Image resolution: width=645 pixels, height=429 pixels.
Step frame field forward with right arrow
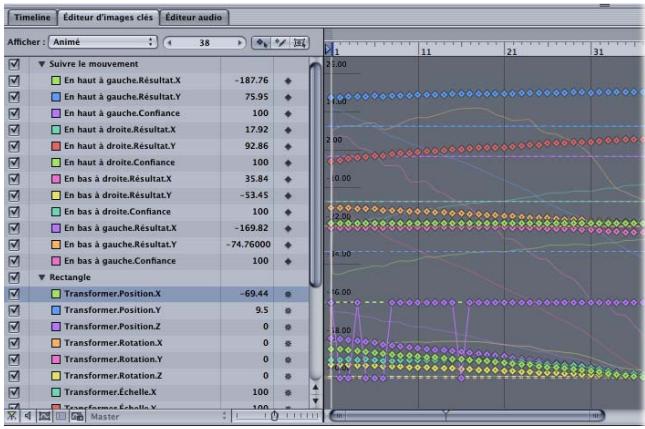click(239, 43)
